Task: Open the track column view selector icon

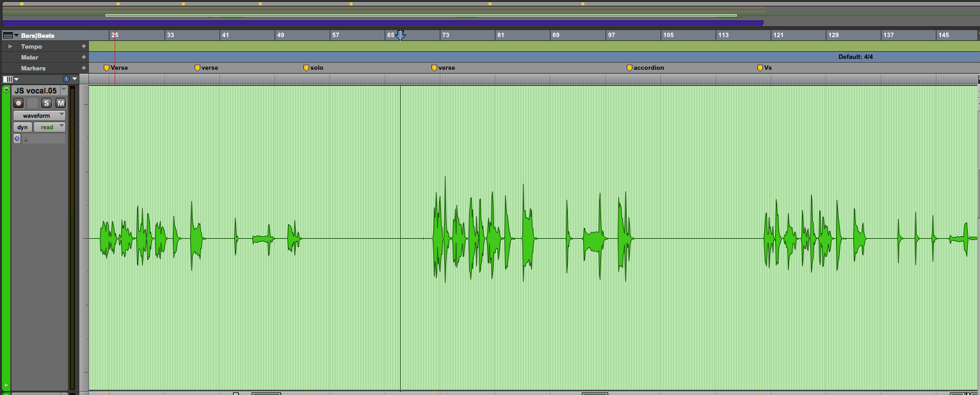Action: coord(7,79)
